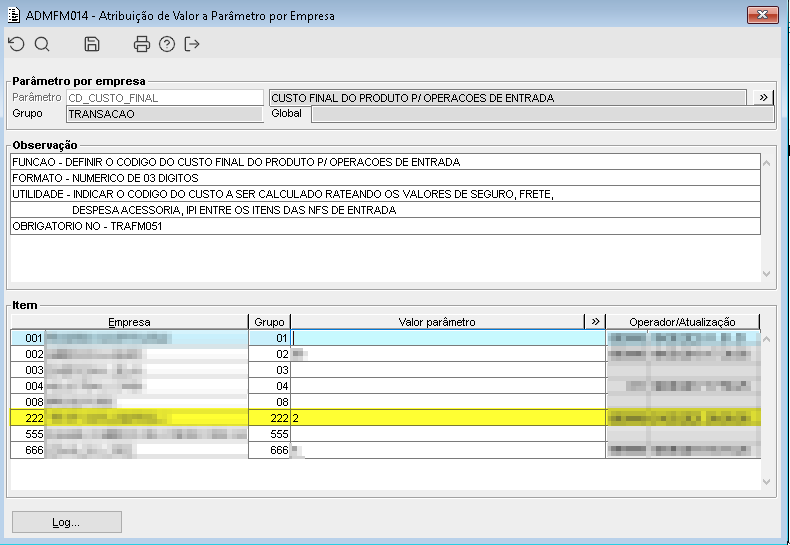Click the Grupo field TRANSACAO
Screen dimensions: 790x545
click(x=165, y=114)
